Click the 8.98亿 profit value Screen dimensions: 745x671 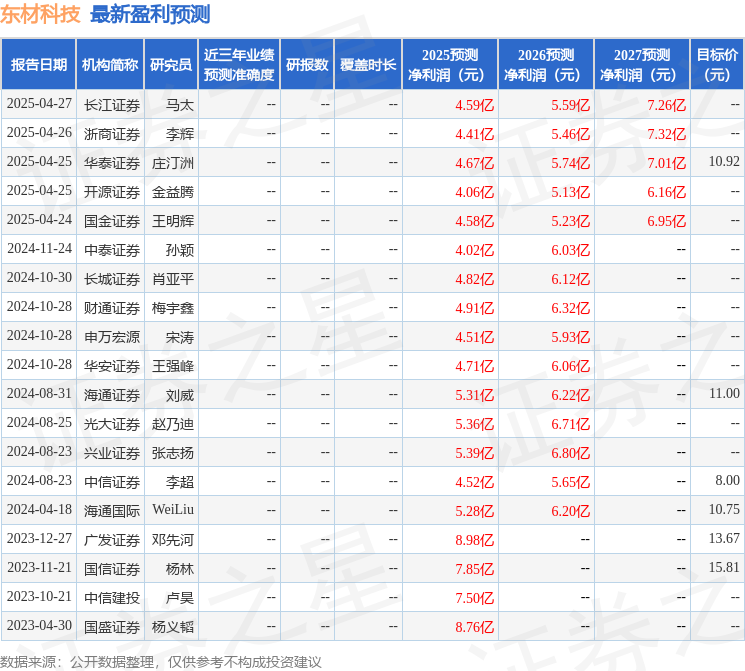coord(474,540)
